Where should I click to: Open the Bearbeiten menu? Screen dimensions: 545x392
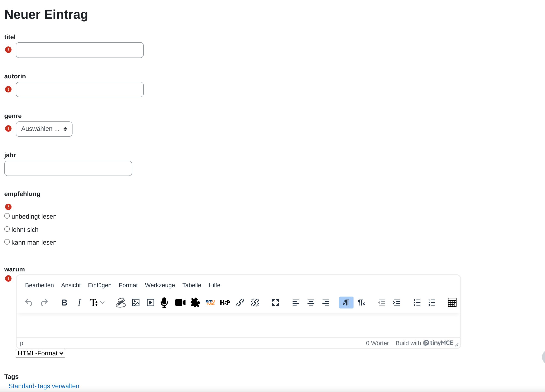click(39, 285)
